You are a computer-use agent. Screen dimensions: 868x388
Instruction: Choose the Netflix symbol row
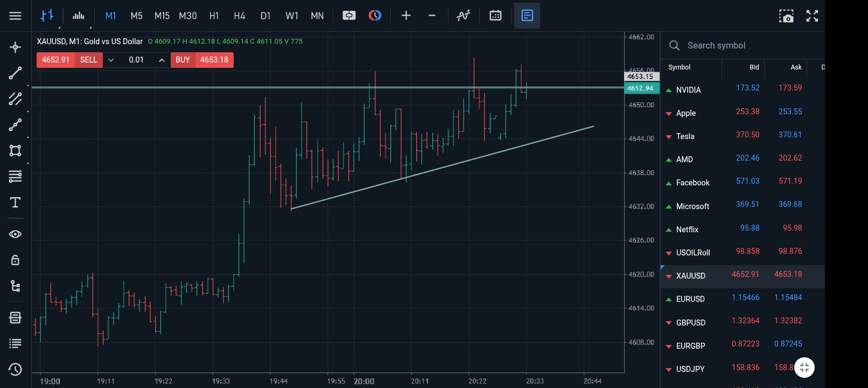tap(743, 229)
